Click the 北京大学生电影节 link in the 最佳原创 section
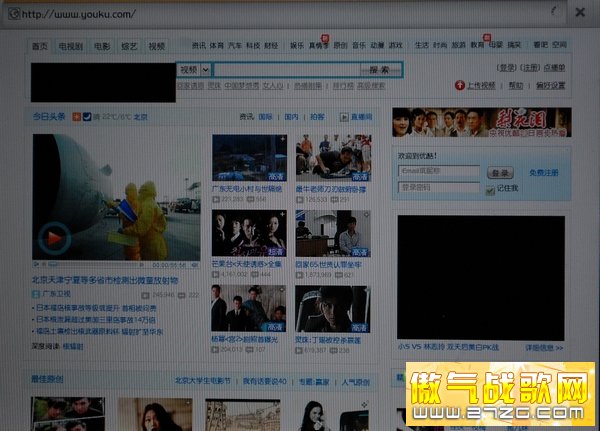 203,381
